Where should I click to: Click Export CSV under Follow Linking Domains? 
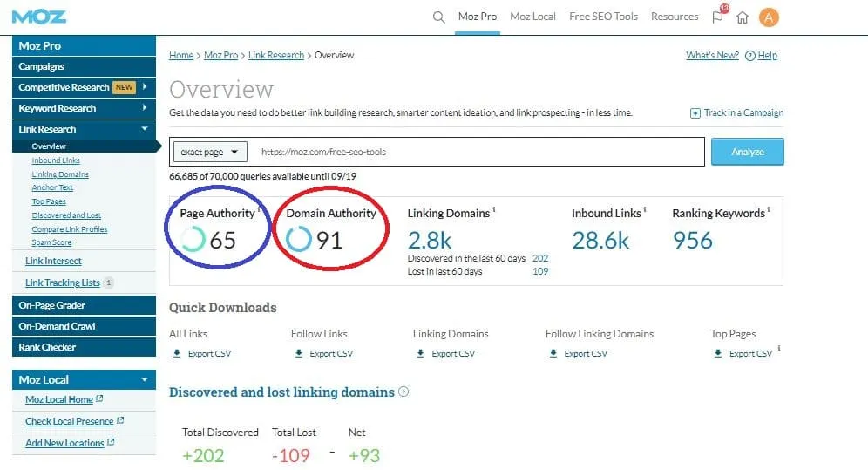point(586,353)
